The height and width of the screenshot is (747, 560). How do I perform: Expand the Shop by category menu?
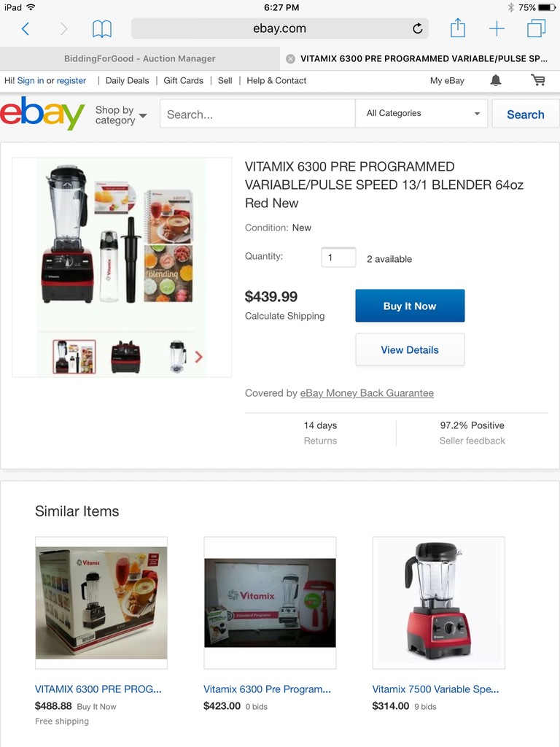(x=121, y=115)
